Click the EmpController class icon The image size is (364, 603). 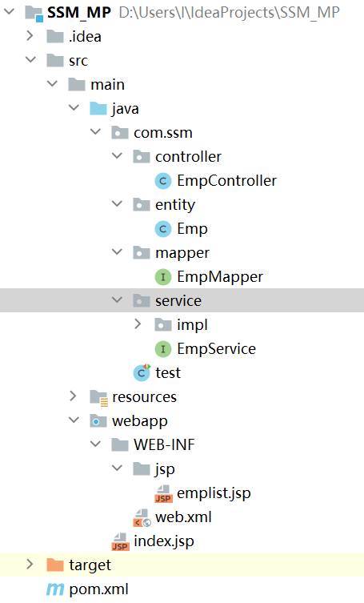pyautogui.click(x=163, y=181)
